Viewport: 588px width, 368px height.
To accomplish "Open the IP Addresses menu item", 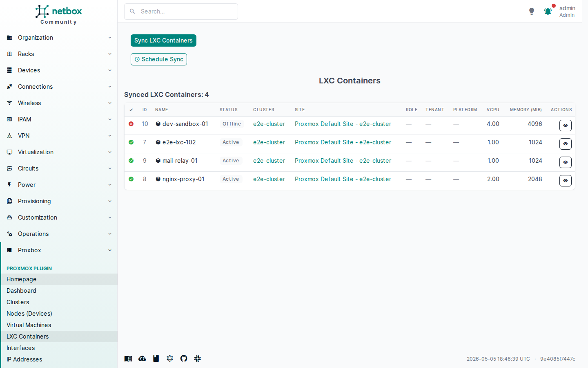I will [x=59, y=359].
